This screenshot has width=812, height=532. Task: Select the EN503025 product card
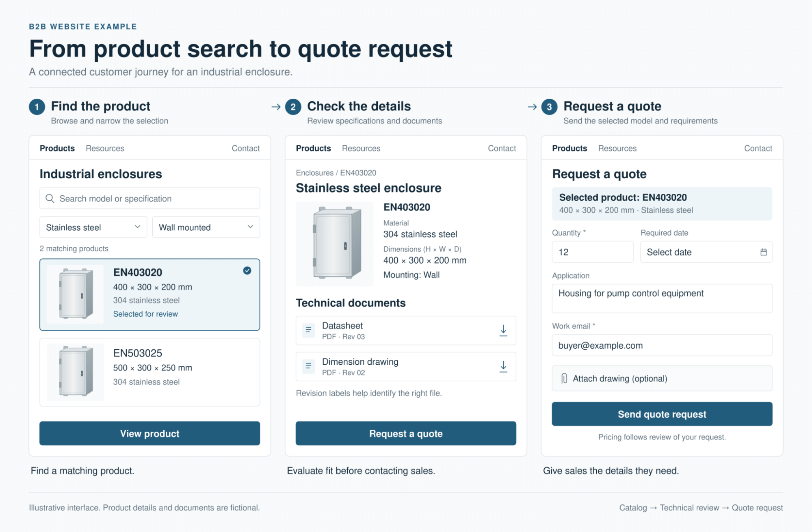[x=149, y=372]
